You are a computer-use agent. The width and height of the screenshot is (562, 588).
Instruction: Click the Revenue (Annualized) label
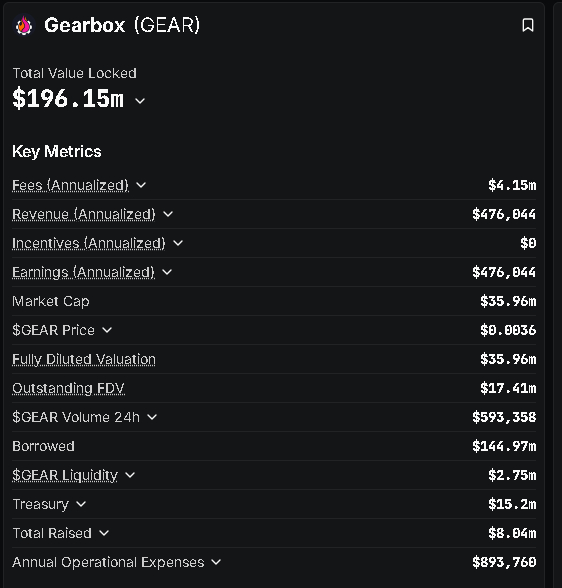tap(84, 214)
